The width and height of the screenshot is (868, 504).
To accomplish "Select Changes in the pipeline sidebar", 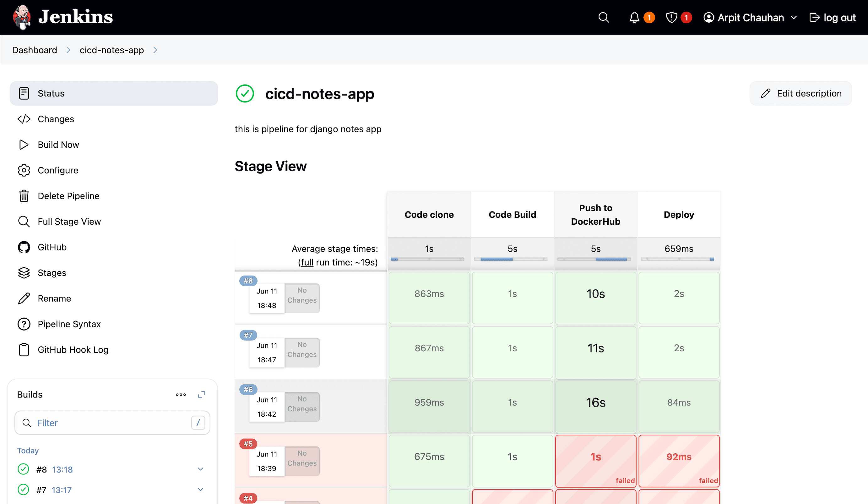I will coord(56,119).
